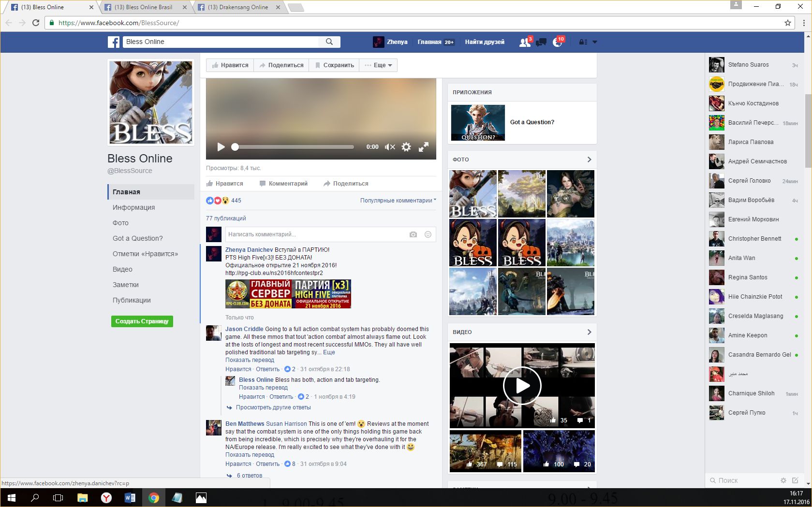Open Chrome menu three dots

tap(804, 23)
